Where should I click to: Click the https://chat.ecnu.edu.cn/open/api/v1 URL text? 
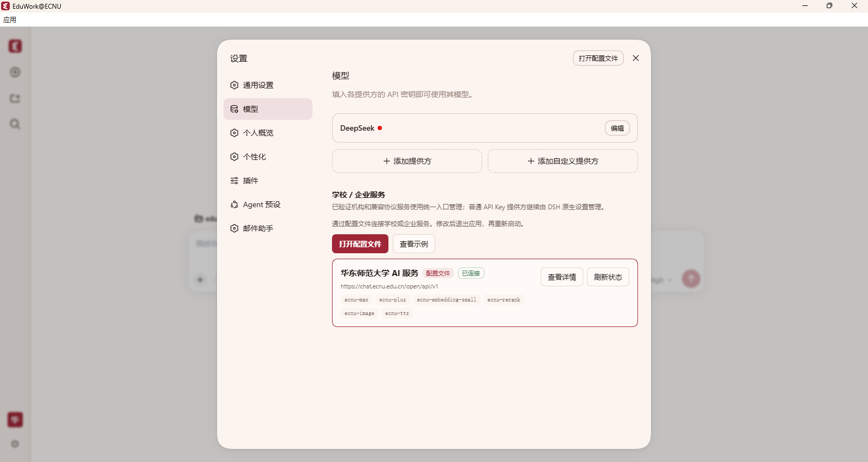click(390, 286)
